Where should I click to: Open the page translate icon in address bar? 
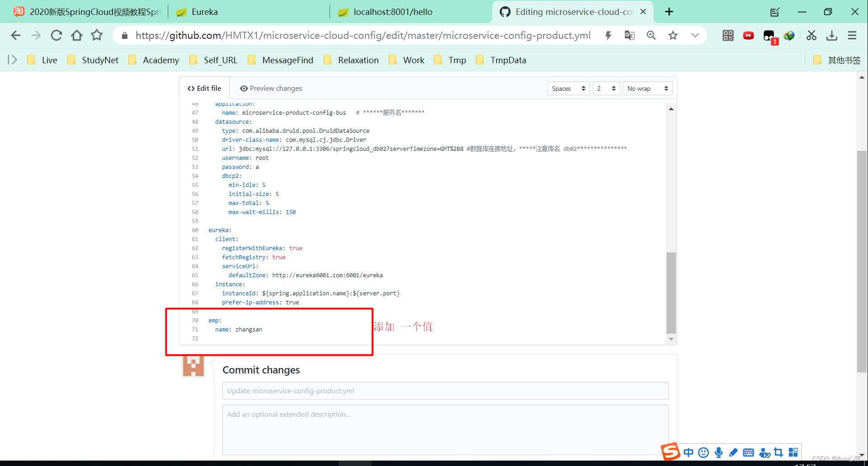tap(629, 35)
